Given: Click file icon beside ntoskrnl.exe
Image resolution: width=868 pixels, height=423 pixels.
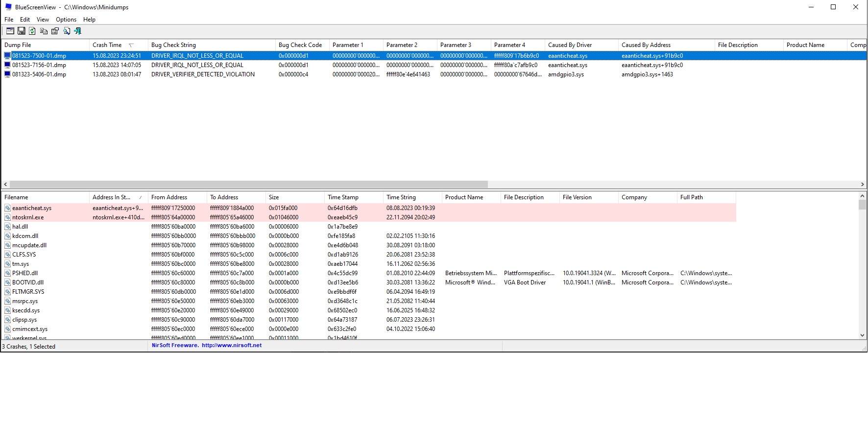Looking at the screenshot, I should pos(7,217).
